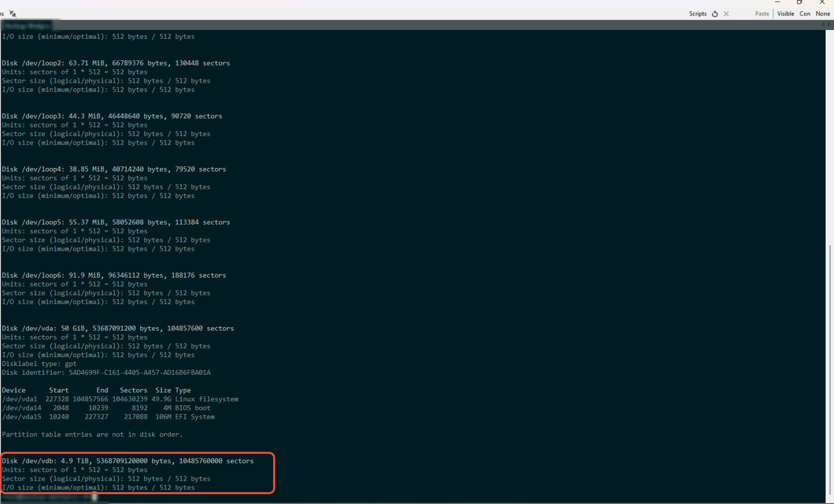Select the blurred session tab
Screen dimensions: 834x504
pyautogui.click(x=27, y=25)
